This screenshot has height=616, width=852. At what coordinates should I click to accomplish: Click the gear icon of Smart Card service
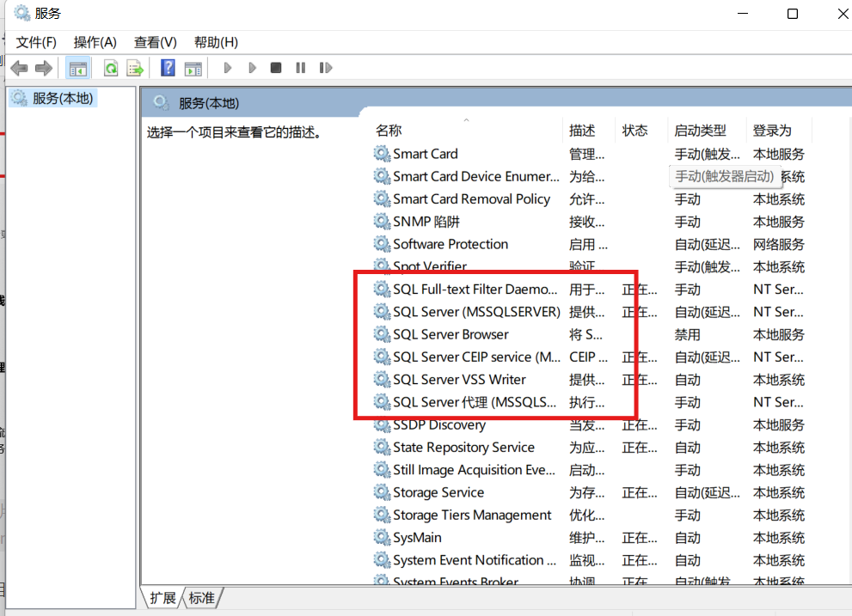click(x=382, y=154)
